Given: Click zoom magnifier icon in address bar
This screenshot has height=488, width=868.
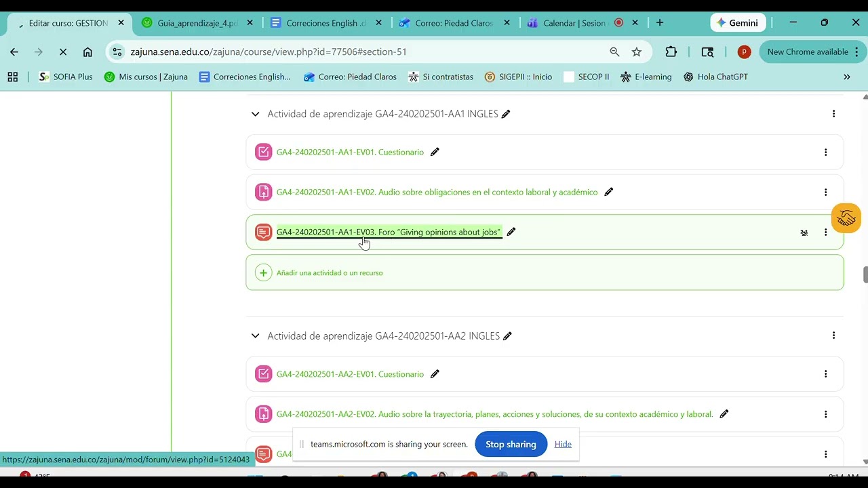Looking at the screenshot, I should pos(614,52).
